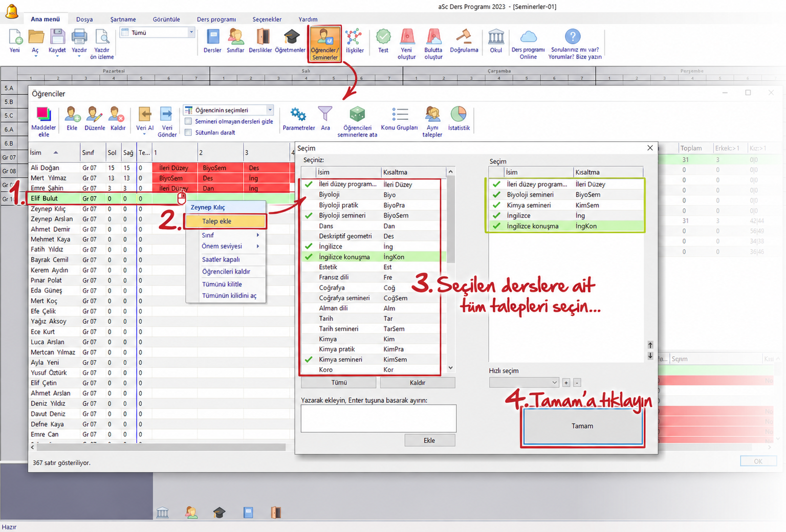
Task: Toggle the Sütunları daralt checkbox
Action: 188,132
